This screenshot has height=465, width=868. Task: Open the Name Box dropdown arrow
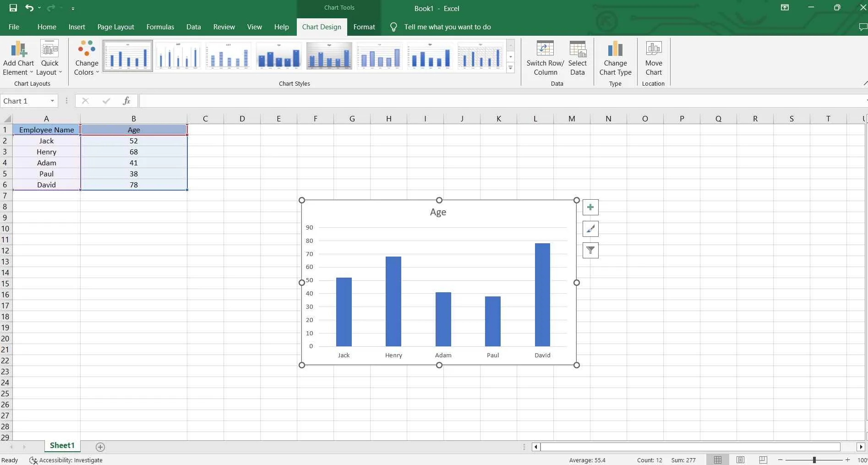[52, 101]
